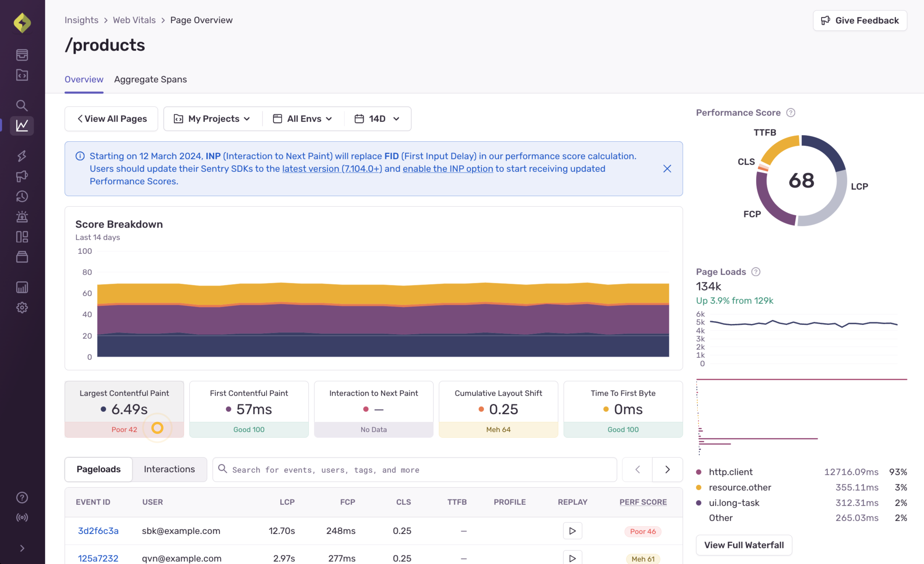Screen dimensions: 924x564
Task: Click qvn@example.com user cell
Action: [181, 558]
